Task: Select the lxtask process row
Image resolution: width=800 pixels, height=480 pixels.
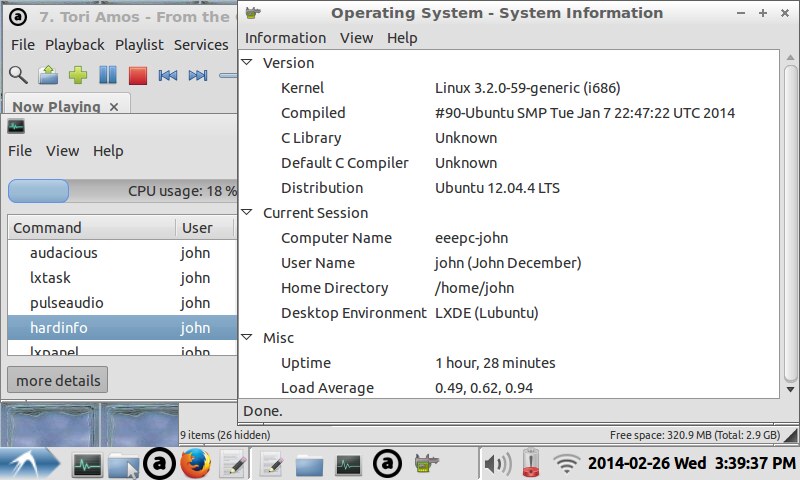Action: [x=122, y=278]
